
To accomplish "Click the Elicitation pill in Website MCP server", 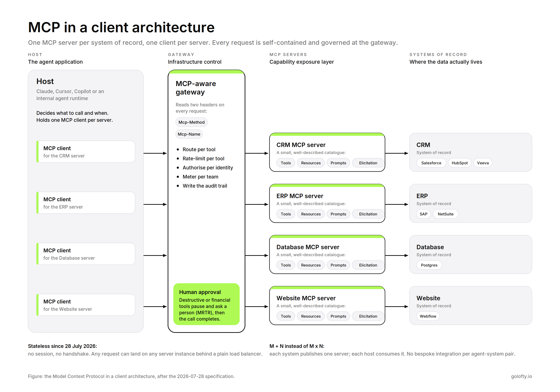I will coord(368,316).
